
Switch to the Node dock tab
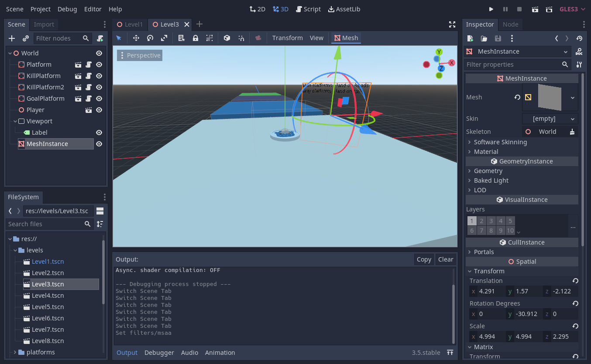510,24
